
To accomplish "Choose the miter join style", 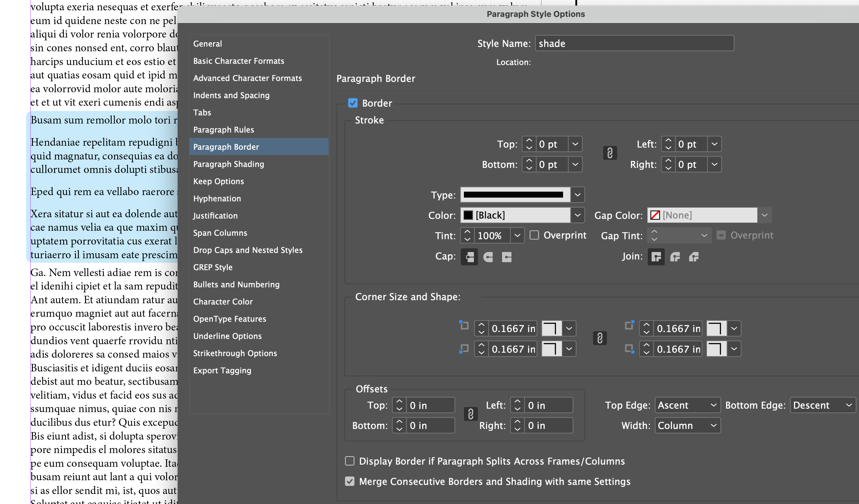I will point(656,257).
